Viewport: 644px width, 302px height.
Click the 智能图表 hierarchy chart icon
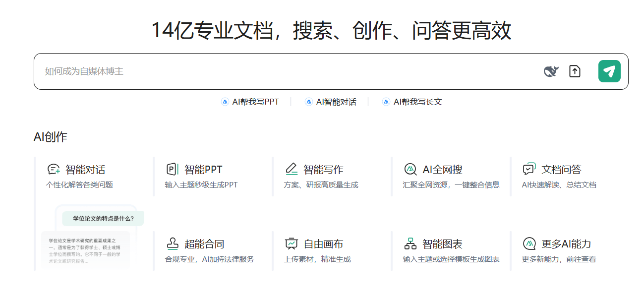[x=410, y=244]
